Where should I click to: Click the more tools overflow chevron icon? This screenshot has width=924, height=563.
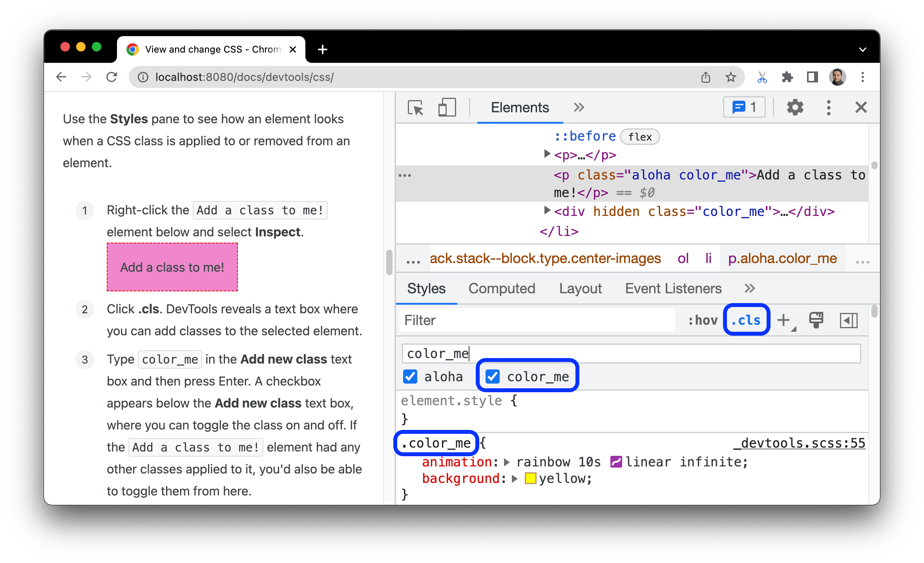[x=579, y=108]
